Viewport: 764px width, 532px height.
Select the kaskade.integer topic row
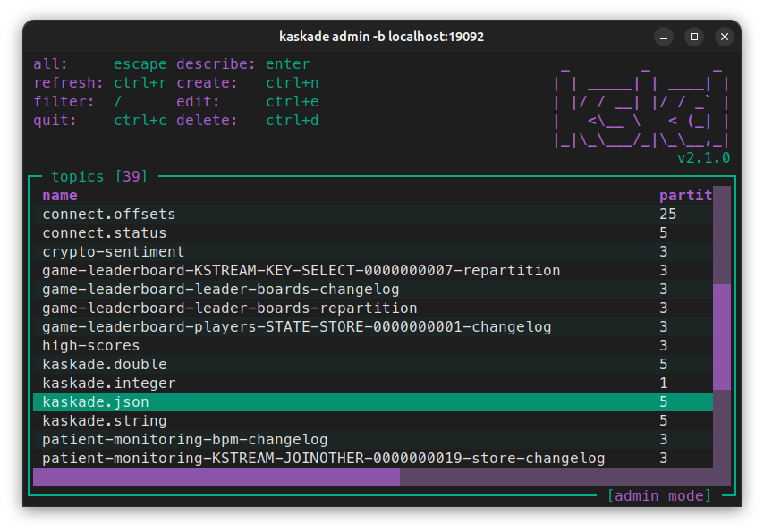click(373, 383)
